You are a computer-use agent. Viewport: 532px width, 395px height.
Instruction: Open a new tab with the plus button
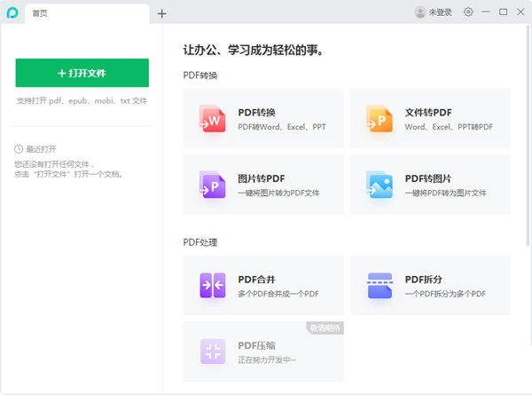pos(162,13)
